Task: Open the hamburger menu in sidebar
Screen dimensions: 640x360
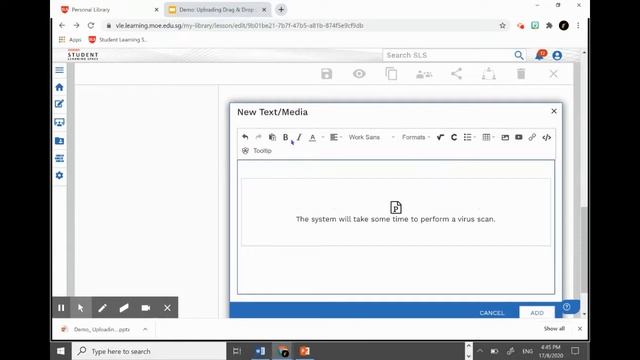Action: [x=60, y=70]
